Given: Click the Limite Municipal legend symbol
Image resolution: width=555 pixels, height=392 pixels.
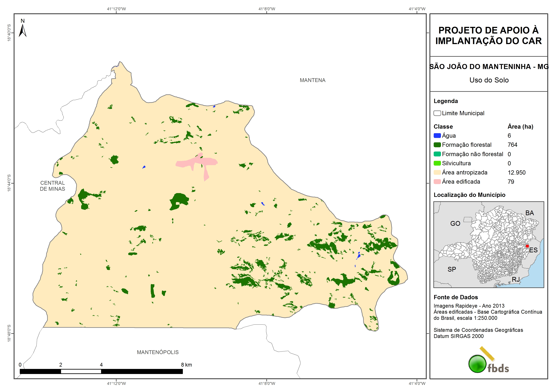Looking at the screenshot, I should coord(437,113).
